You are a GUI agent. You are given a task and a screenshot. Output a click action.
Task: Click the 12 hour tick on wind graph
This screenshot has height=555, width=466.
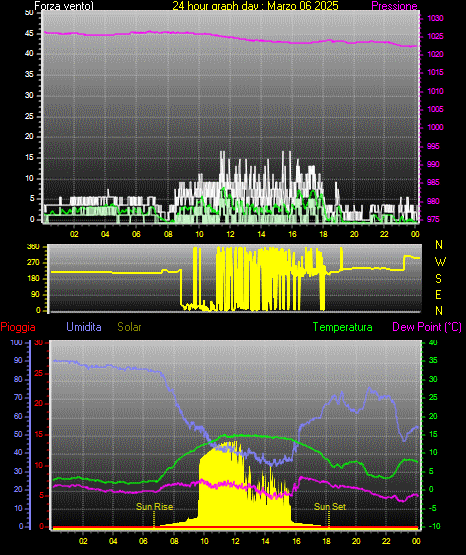click(x=230, y=234)
